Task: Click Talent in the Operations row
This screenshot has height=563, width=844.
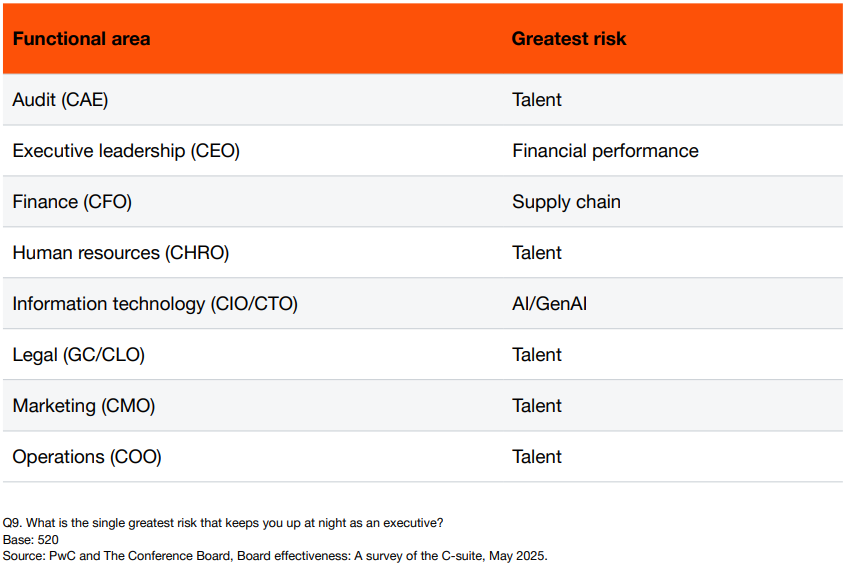Action: coord(537,456)
